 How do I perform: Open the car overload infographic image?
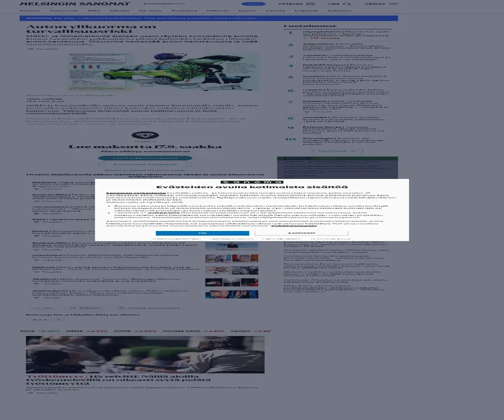click(163, 71)
